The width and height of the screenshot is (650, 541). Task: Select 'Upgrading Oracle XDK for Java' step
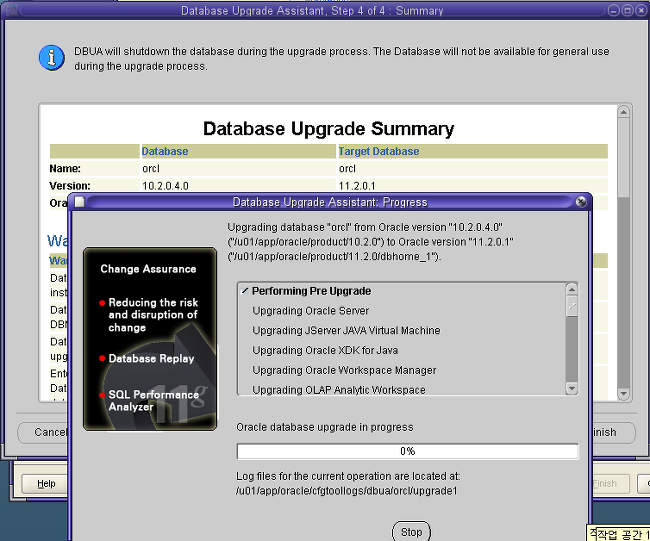pyautogui.click(x=325, y=350)
